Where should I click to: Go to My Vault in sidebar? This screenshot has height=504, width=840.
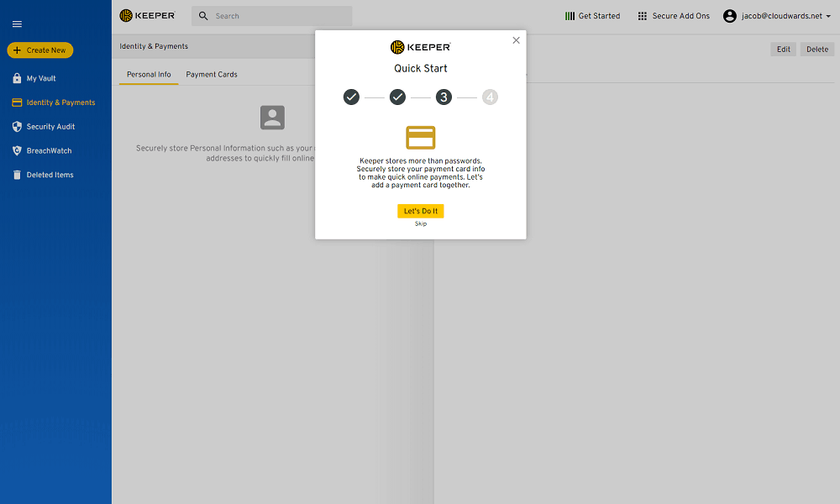pos(41,78)
